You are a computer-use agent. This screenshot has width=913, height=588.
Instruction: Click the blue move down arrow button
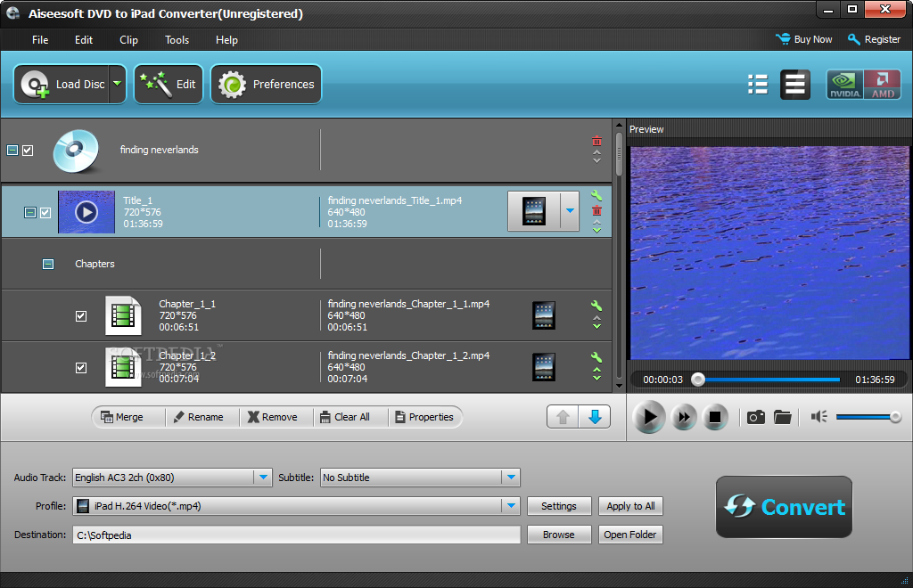tap(595, 417)
